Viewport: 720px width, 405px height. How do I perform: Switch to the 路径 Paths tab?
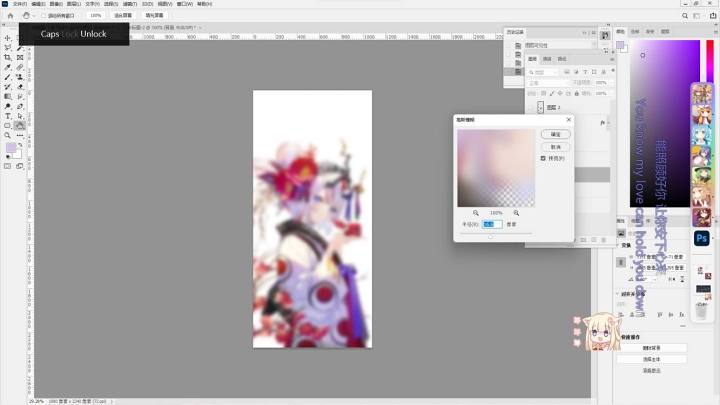coord(562,59)
